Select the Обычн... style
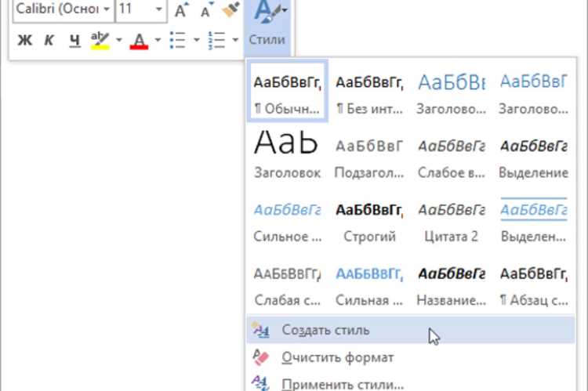Image resolution: width=588 pixels, height=391 pixels. point(287,91)
